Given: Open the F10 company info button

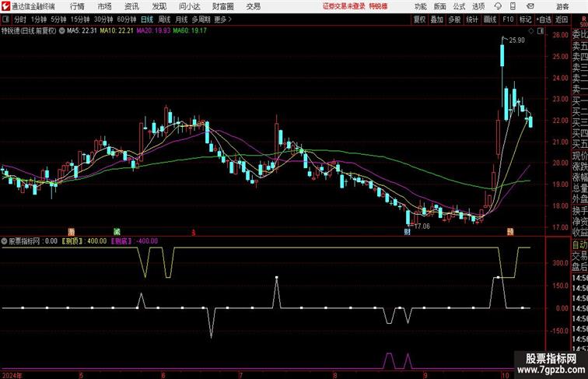Looking at the screenshot, I should pos(508,19).
